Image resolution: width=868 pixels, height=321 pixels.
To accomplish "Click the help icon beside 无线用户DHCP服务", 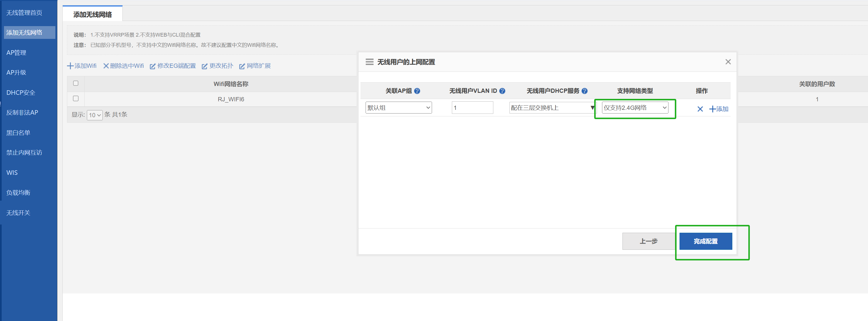I will (585, 91).
